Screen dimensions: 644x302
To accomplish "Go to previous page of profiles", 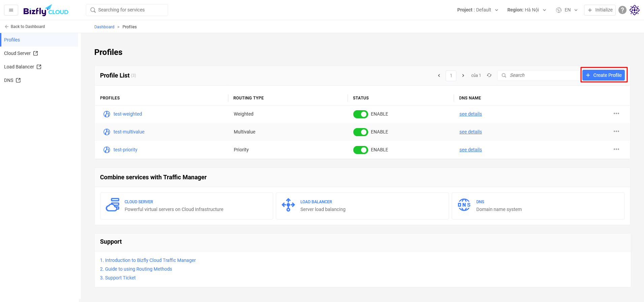I will coord(439,75).
